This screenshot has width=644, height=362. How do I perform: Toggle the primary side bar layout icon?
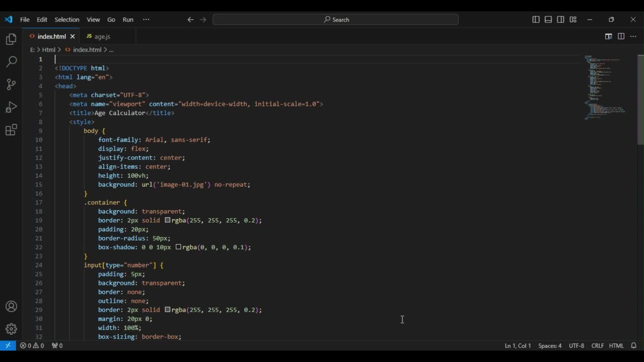click(536, 20)
